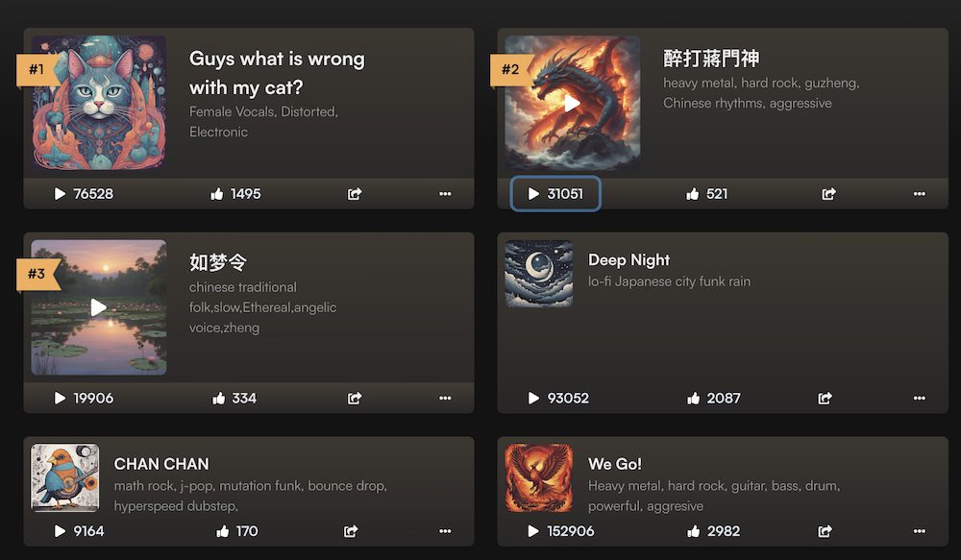Open the We Go! song title
The image size is (961, 560).
coord(615,464)
